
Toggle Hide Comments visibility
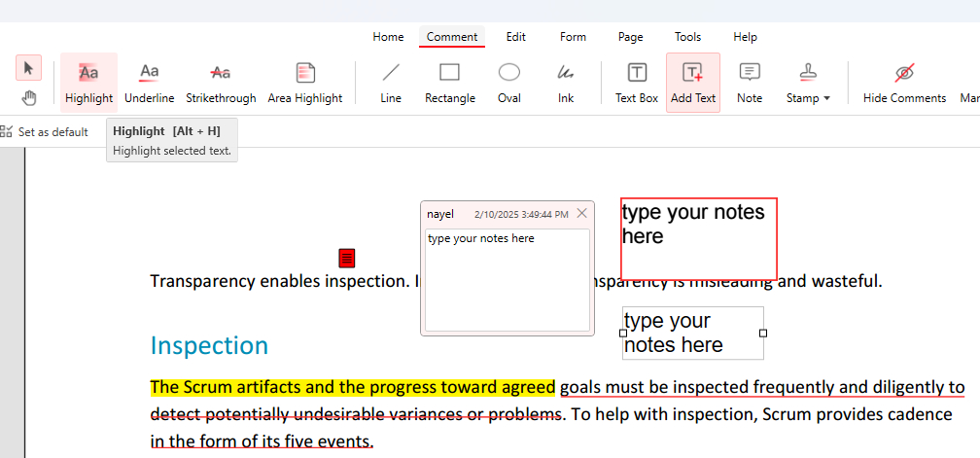[904, 82]
